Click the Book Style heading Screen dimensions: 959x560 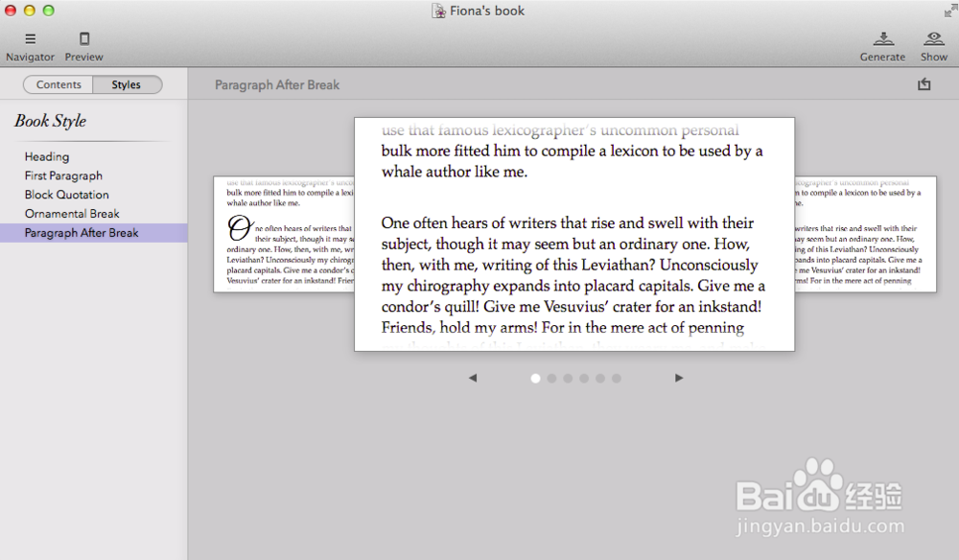(x=50, y=121)
